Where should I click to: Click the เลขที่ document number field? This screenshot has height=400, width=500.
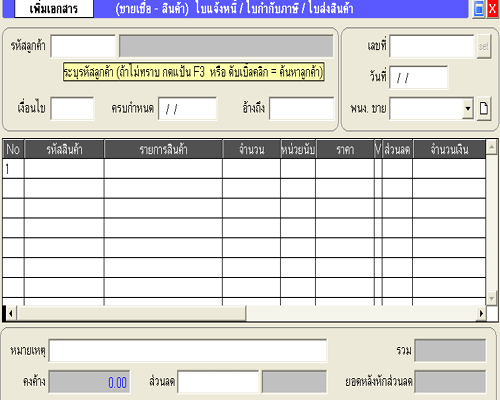click(x=432, y=46)
